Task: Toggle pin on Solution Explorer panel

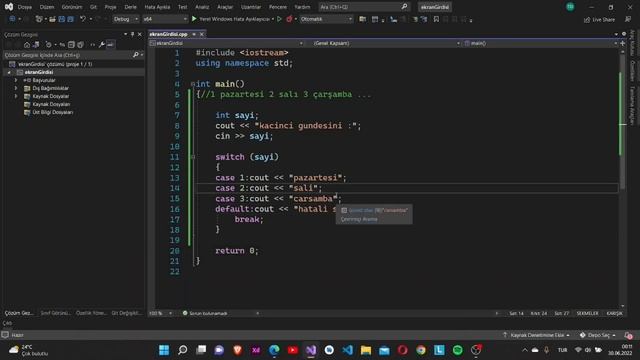Action: pos(132,34)
